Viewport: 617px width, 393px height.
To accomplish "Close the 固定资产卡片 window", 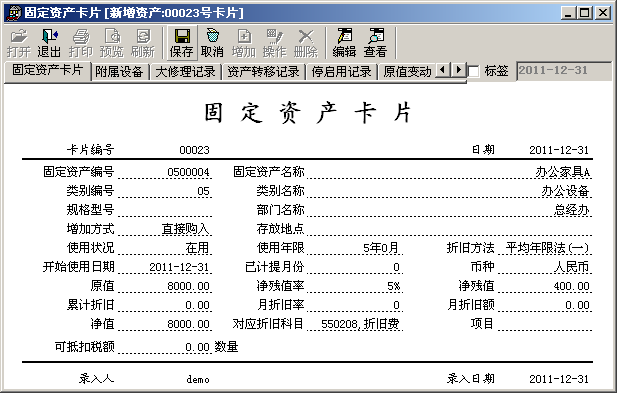I will tap(602, 13).
